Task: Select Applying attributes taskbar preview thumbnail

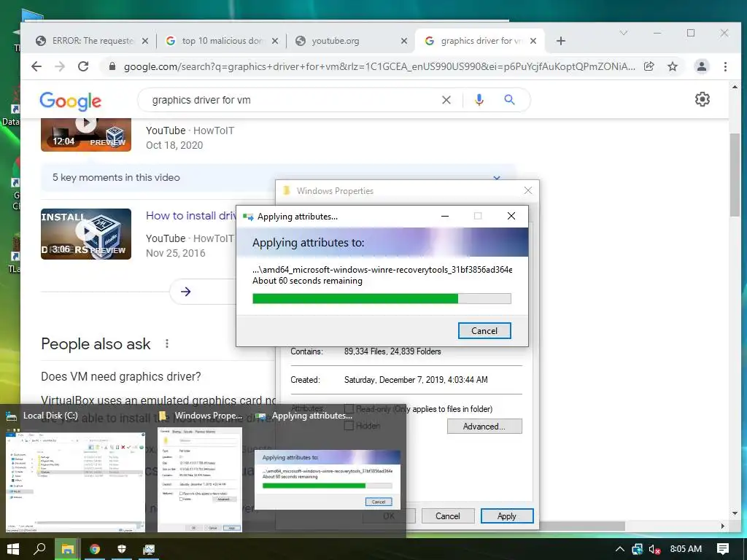Action: coord(328,480)
